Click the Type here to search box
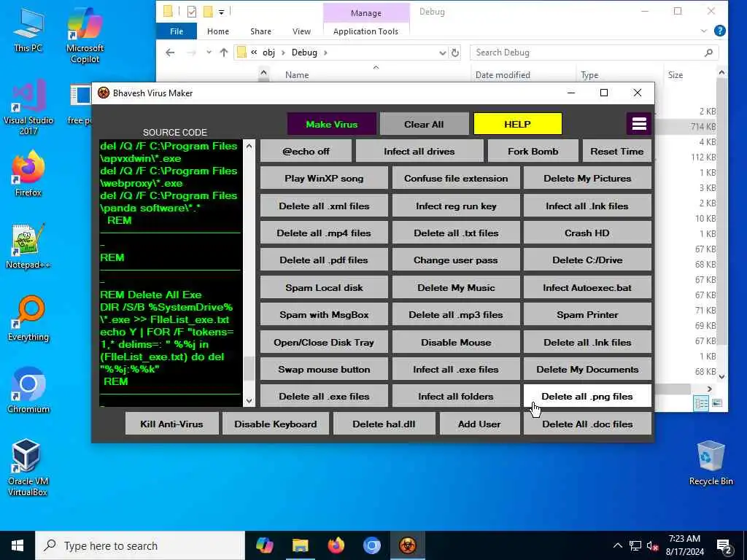747x560 pixels. coord(140,545)
